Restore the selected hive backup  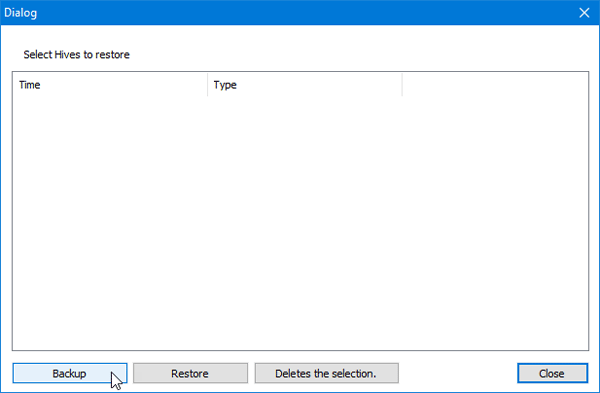pos(190,373)
